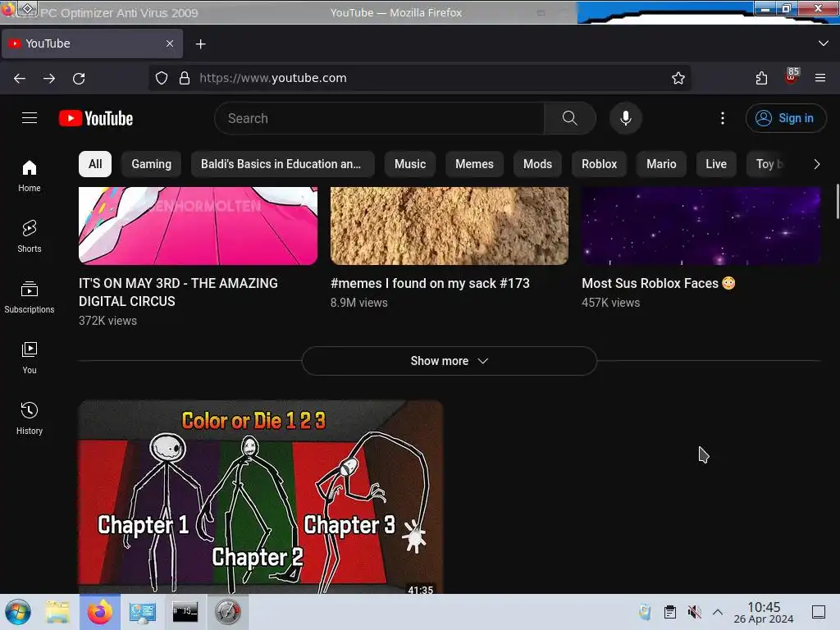The height and width of the screenshot is (630, 840).
Task: Unmute volume from tray speaker icon
Action: pyautogui.click(x=694, y=612)
